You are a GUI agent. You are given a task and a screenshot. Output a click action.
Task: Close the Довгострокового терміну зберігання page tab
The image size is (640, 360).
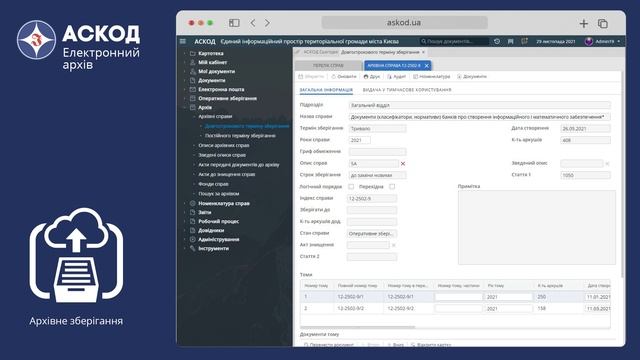423,52
